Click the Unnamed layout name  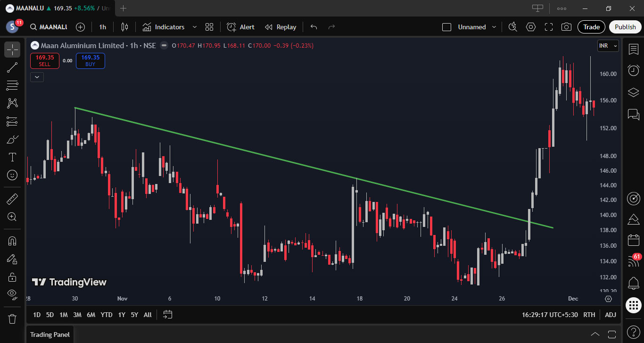click(471, 27)
